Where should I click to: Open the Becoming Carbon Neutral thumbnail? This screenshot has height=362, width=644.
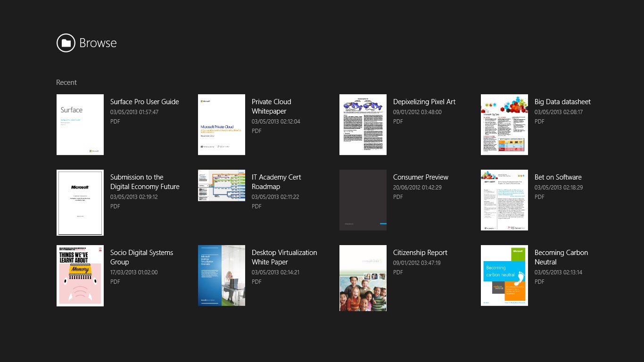click(x=504, y=275)
